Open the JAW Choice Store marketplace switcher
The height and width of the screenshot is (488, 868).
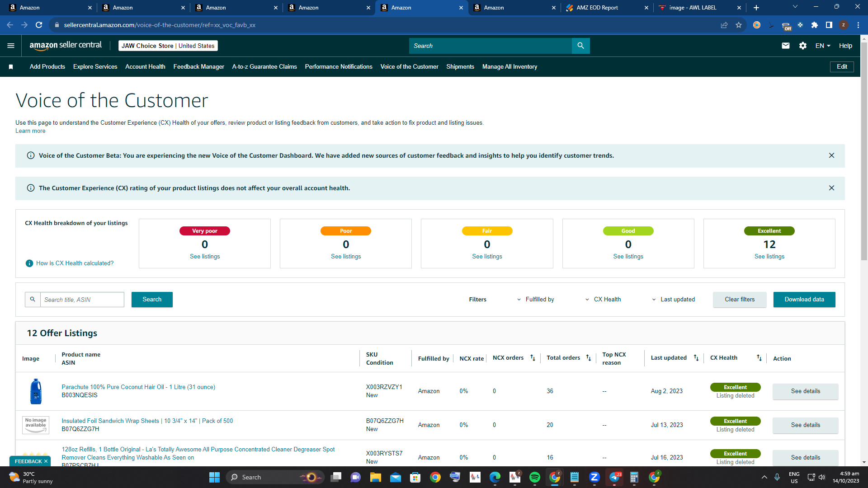point(168,46)
